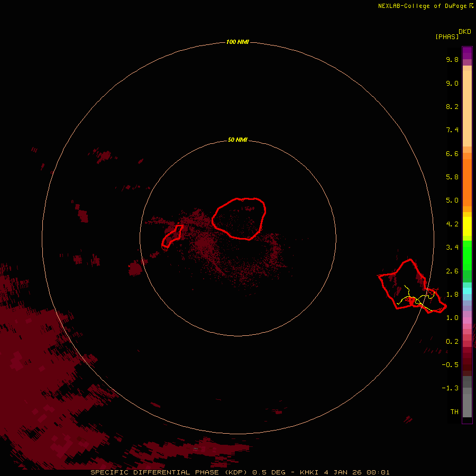
Task: Click the -0.5 value on the color scale
Action: (x=450, y=365)
